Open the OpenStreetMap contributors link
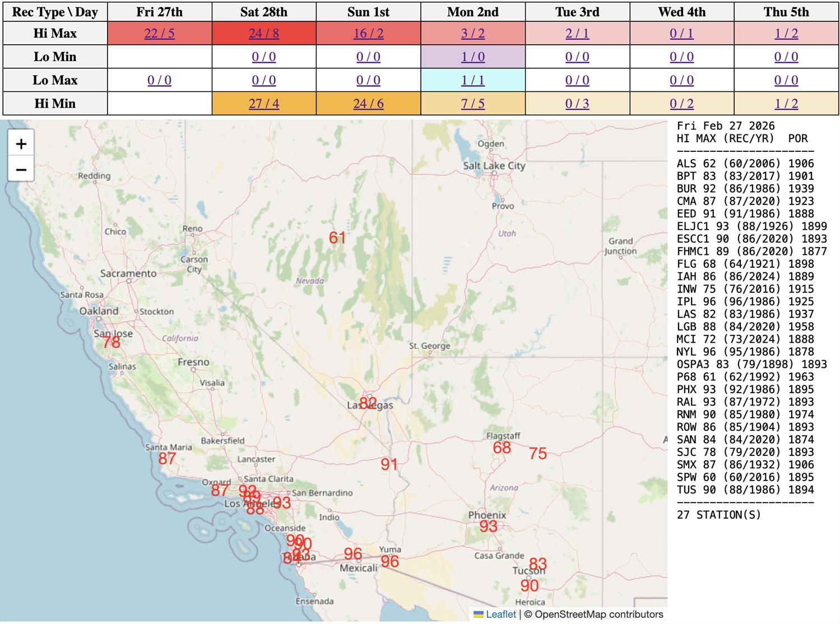 tap(598, 614)
